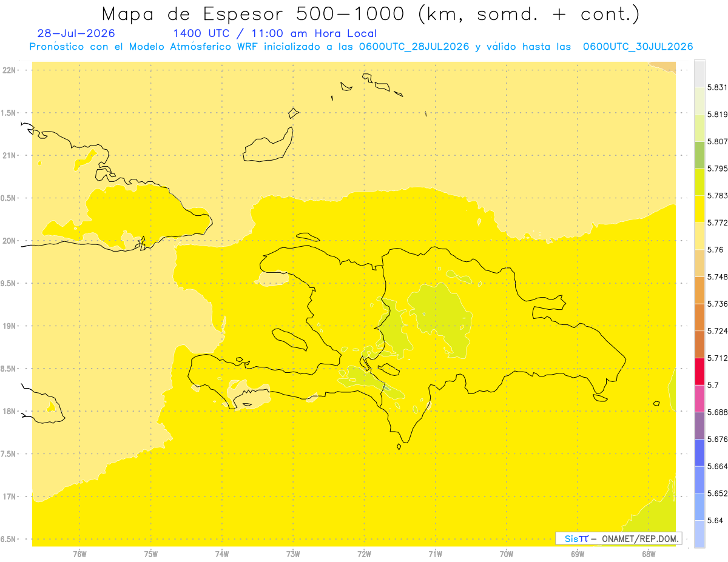Click the '68W' longitude label

(648, 554)
